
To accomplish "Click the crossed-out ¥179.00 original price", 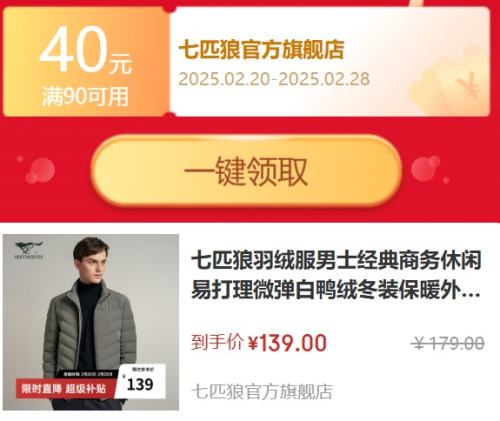I will pyautogui.click(x=448, y=343).
